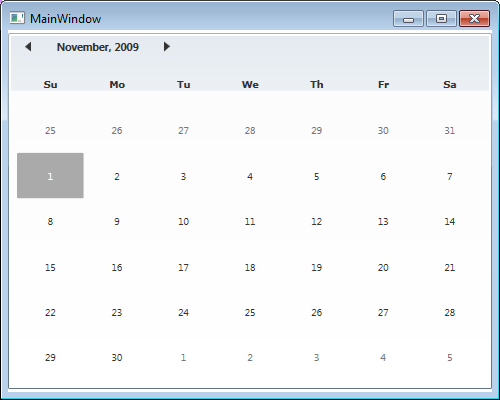This screenshot has height=400, width=500.
Task: Choose grayed-out October 31
Action: click(450, 130)
